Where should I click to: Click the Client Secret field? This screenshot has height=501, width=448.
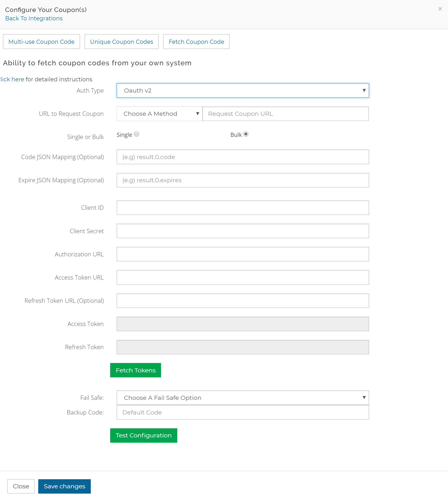pos(243,231)
